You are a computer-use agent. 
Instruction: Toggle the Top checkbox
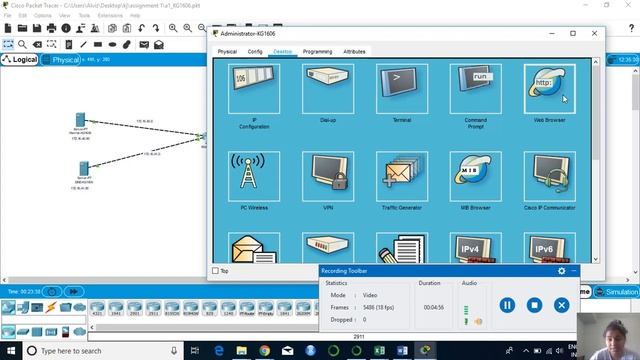pos(215,271)
